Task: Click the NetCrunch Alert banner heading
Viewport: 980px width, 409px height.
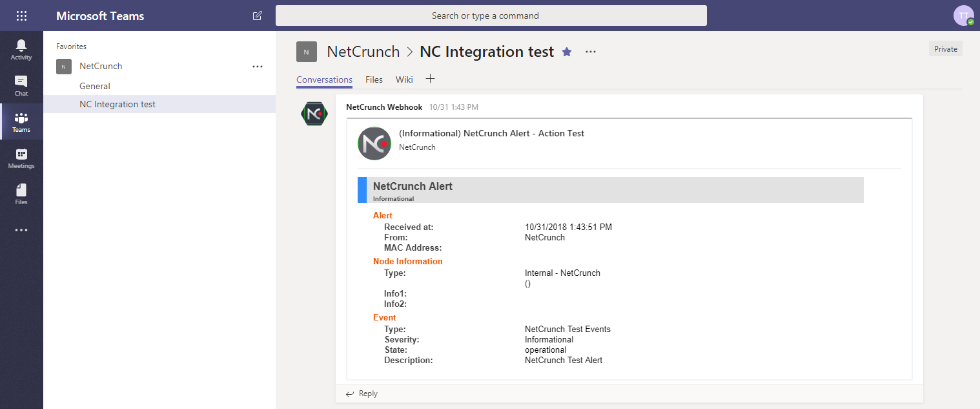Action: point(413,186)
